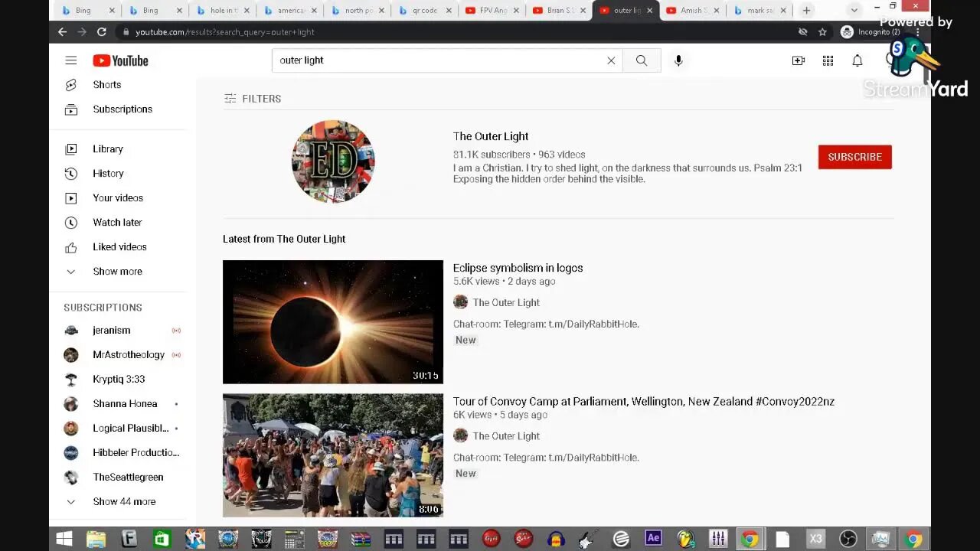Start voice search with the microphone
The image size is (980, 551).
pos(678,60)
